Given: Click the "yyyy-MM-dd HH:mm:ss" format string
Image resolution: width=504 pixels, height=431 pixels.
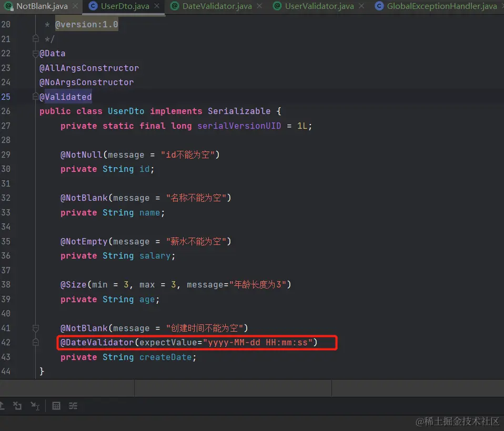Looking at the screenshot, I should (258, 342).
